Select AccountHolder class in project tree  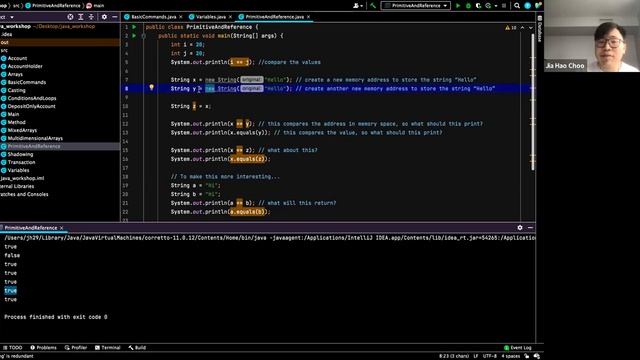pyautogui.click(x=24, y=66)
